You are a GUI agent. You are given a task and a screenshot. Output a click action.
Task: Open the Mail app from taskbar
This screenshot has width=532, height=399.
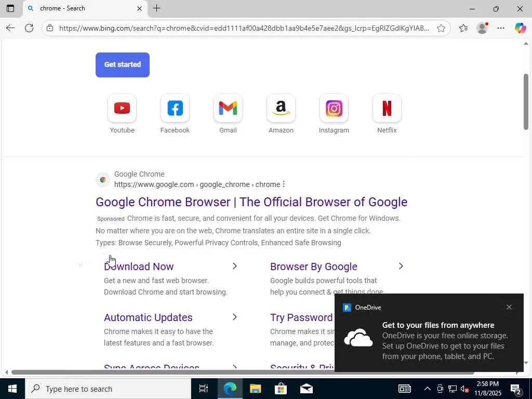307,389
